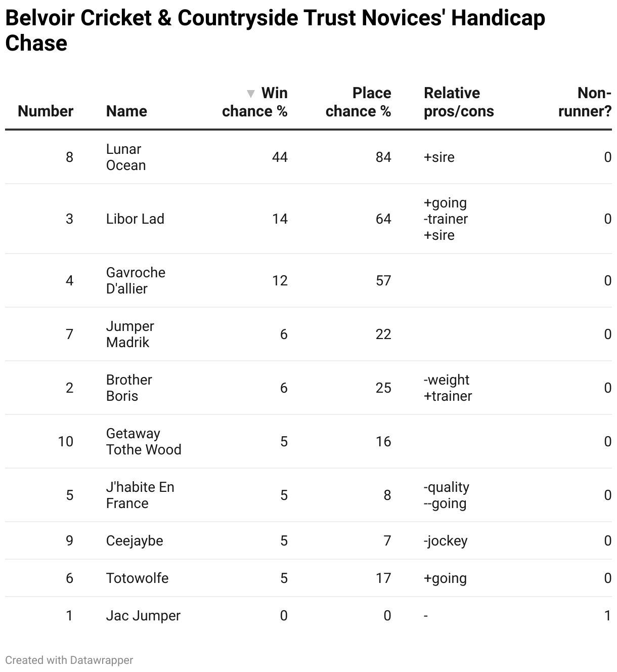Select Gavroche D'allier in the table
This screenshot has height=672, width=617.
point(136,280)
